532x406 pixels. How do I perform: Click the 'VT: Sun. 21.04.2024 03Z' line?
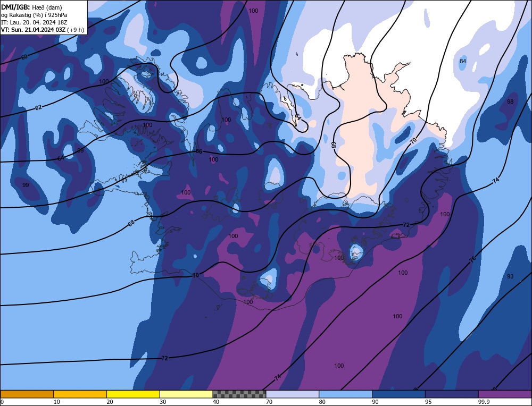[34, 30]
